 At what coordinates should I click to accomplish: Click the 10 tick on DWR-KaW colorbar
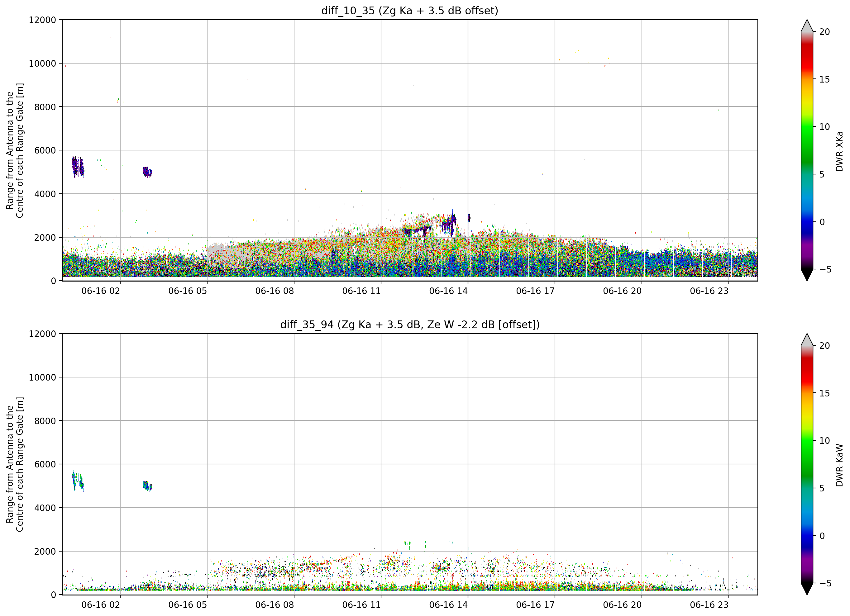pos(824,441)
